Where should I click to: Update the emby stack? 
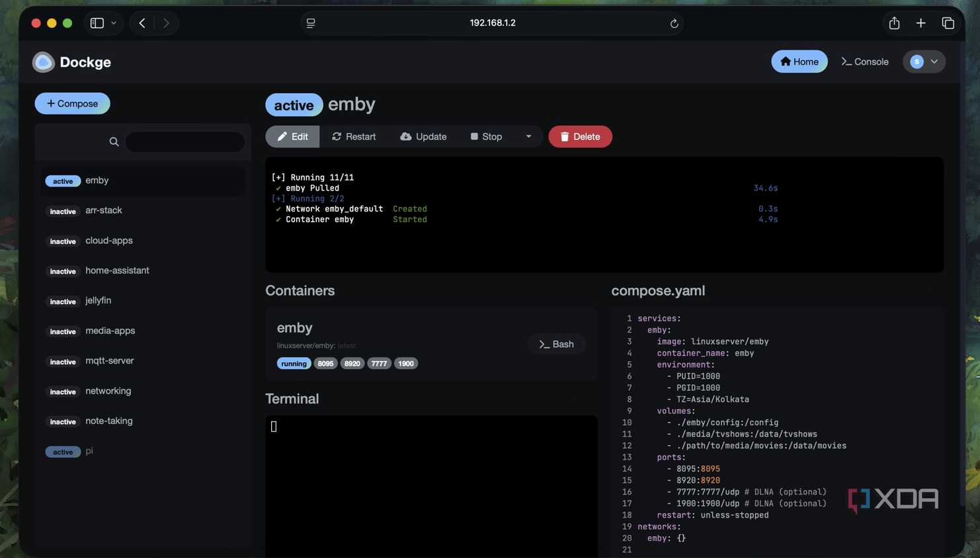click(x=423, y=136)
